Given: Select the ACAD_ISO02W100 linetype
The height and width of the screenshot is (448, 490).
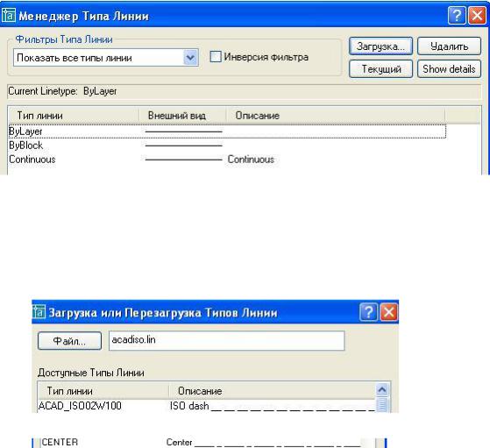Looking at the screenshot, I should tap(80, 406).
